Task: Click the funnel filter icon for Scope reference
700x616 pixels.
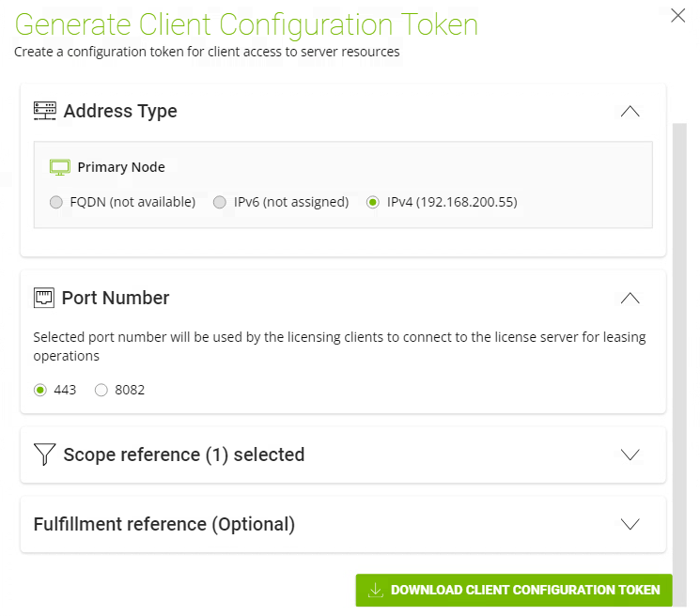Action: click(x=44, y=454)
